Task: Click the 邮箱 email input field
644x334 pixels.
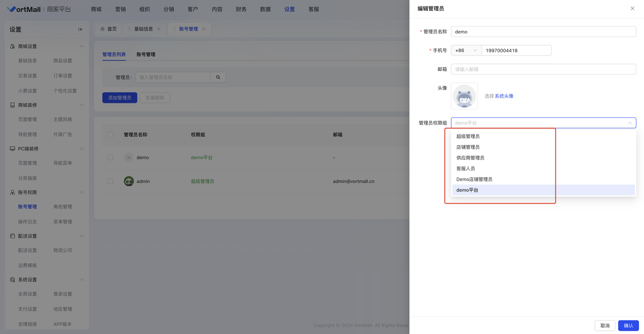Action: (543, 70)
